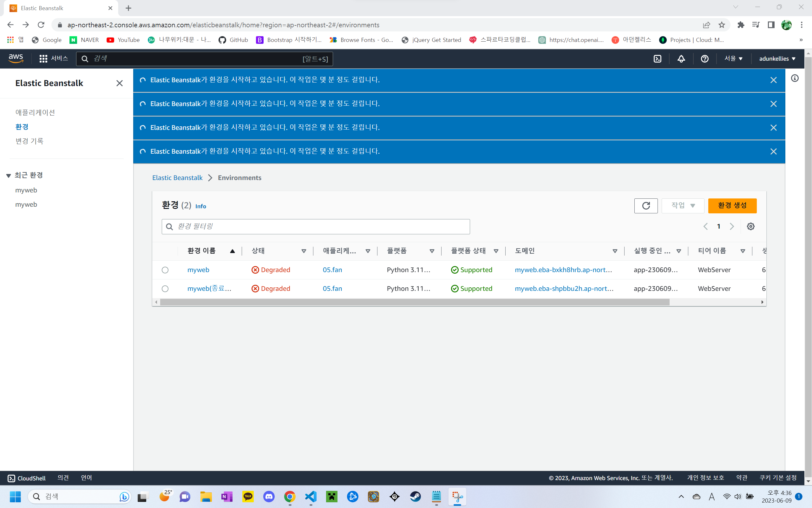This screenshot has width=812, height=508.
Task: Open Chrome side panel
Action: tap(771, 25)
